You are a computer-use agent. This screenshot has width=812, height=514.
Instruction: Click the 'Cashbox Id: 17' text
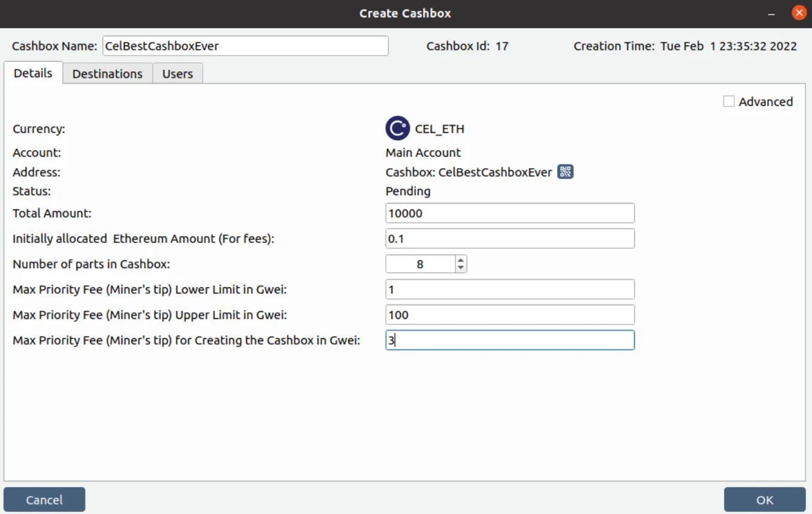pos(467,46)
